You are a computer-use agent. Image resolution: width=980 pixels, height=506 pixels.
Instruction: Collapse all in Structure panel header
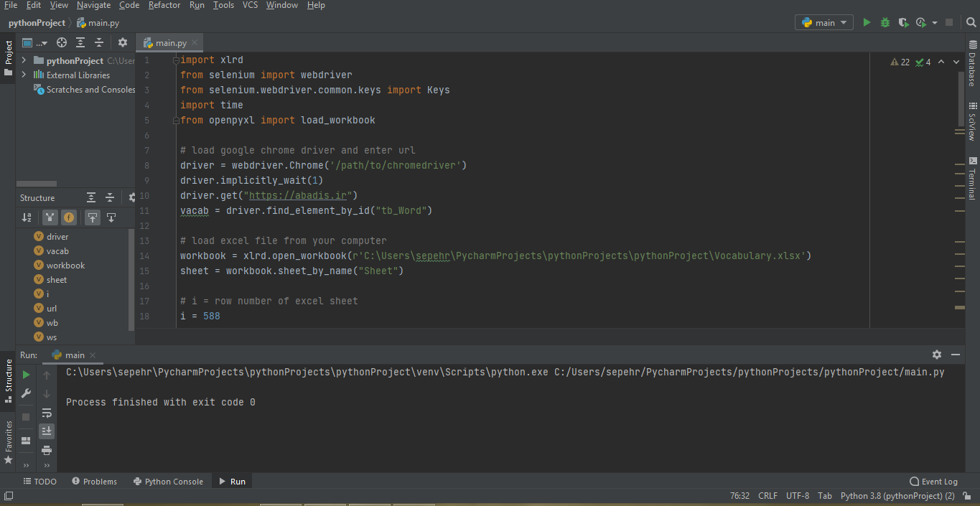pyautogui.click(x=110, y=197)
